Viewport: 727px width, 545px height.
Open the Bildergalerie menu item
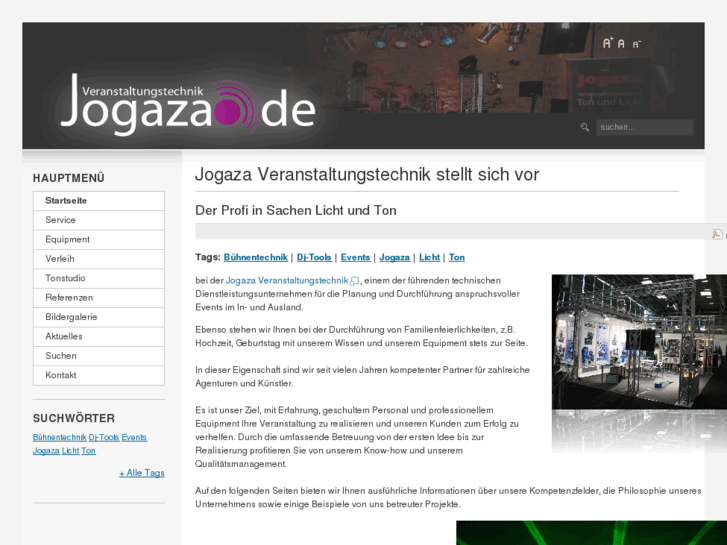tap(99, 317)
